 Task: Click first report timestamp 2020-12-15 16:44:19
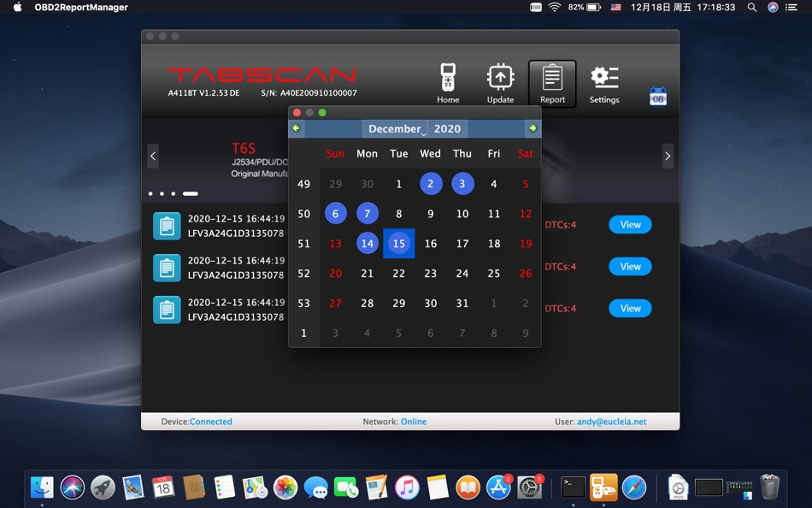(236, 219)
